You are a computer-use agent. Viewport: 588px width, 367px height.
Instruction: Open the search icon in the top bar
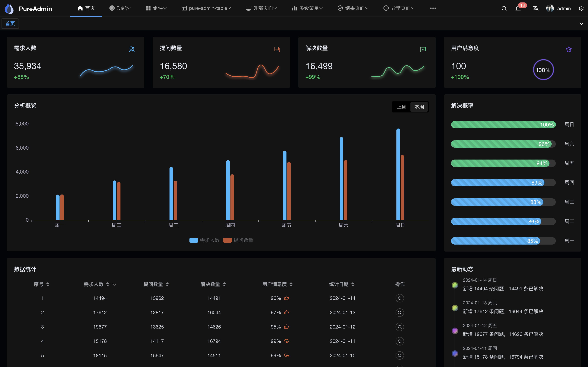tap(504, 8)
